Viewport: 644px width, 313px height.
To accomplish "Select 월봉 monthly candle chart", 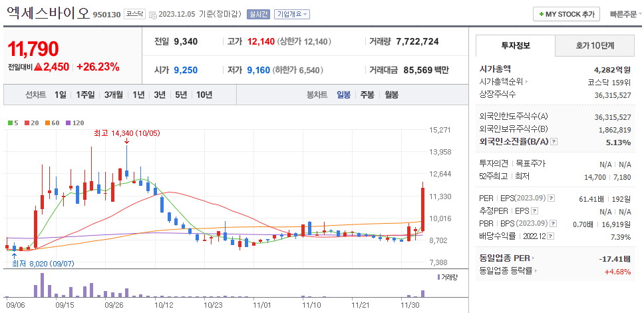I will (x=391, y=95).
